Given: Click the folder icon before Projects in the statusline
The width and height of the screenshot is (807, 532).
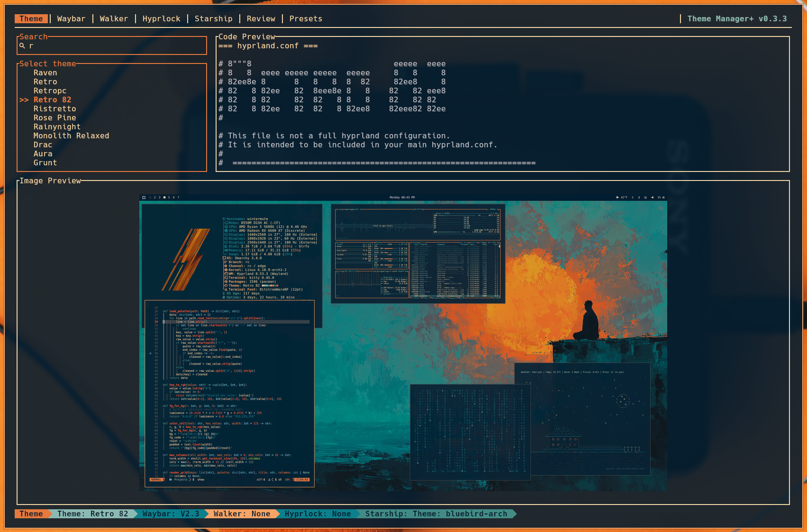Looking at the screenshot, I should (x=171, y=479).
